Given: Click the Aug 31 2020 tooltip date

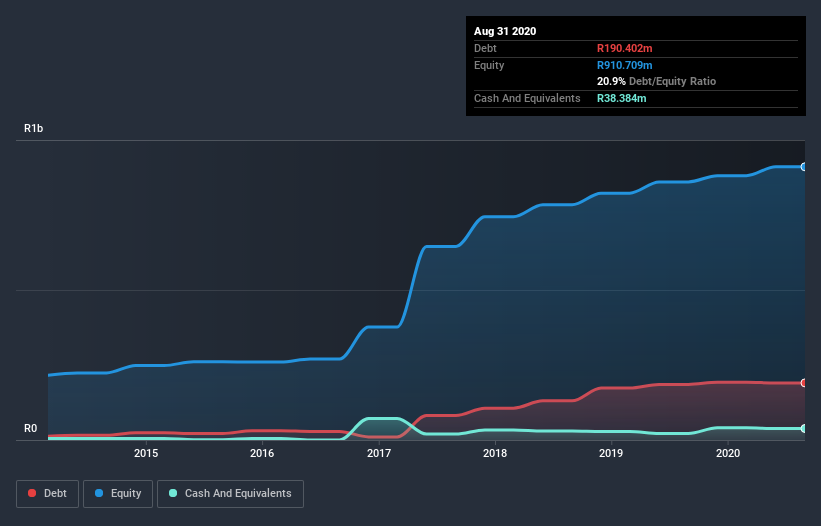Looking at the screenshot, I should [x=505, y=31].
